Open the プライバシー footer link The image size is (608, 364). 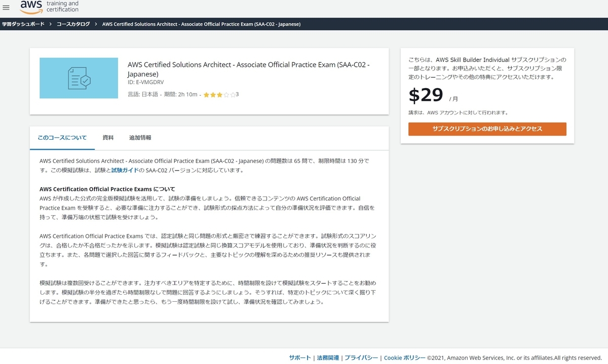(x=361, y=357)
